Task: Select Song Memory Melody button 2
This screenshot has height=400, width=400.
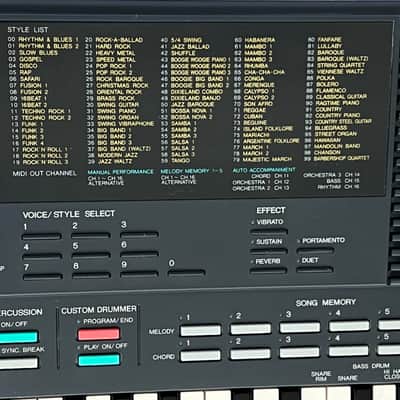Action: [x=250, y=329]
